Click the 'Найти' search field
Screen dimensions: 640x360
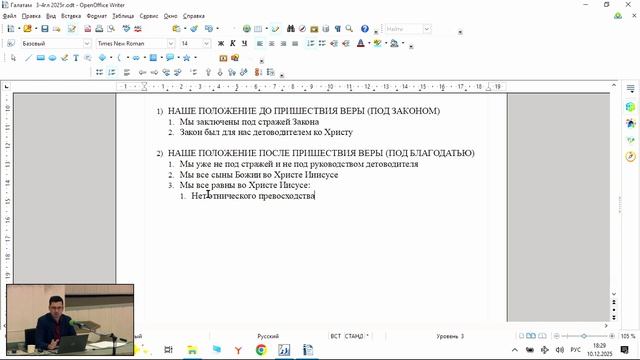[404, 29]
